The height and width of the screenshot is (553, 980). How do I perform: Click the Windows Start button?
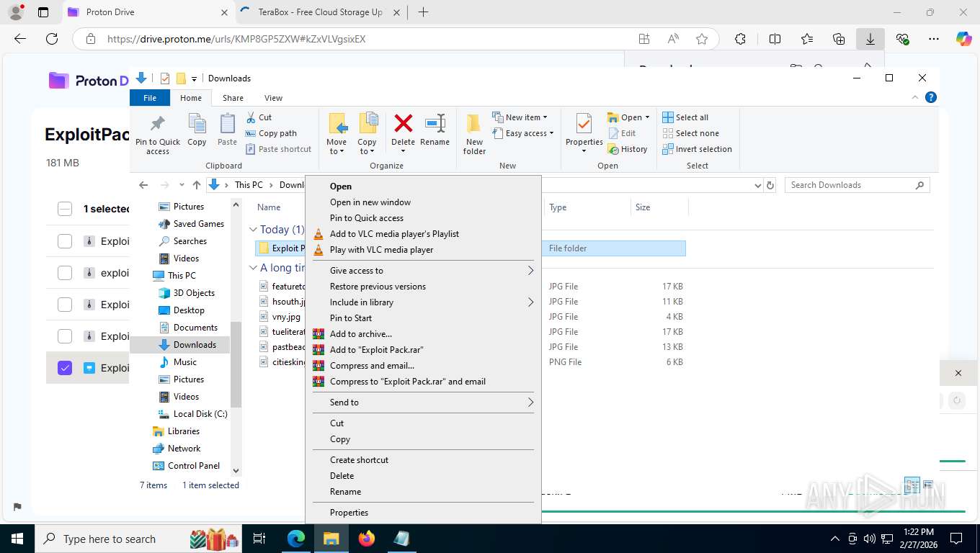pyautogui.click(x=17, y=538)
